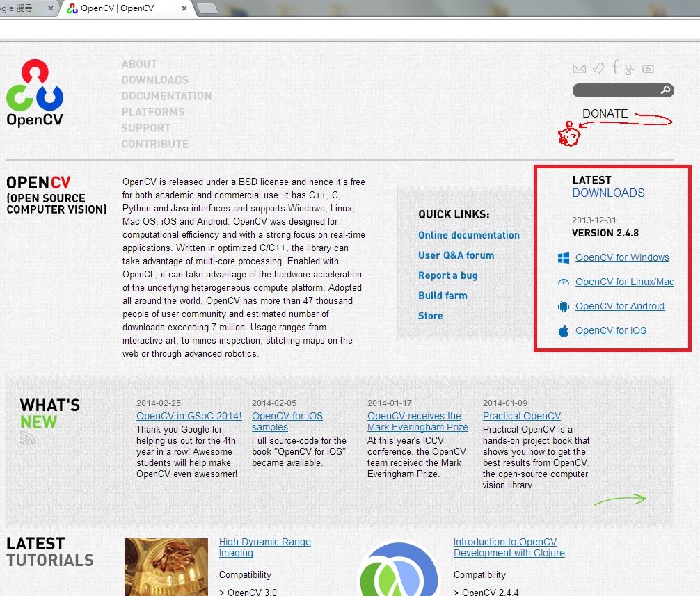Click the Android robot icon

pos(564,307)
